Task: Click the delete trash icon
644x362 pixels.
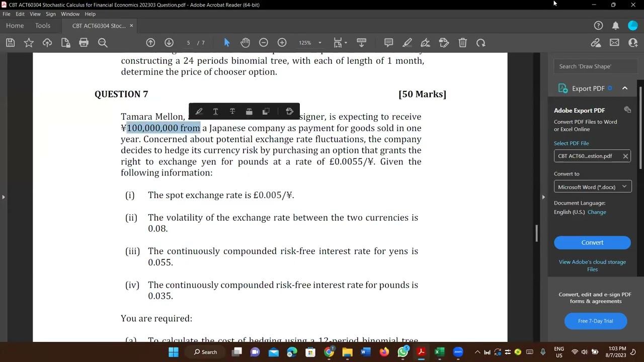Action: 463,43
